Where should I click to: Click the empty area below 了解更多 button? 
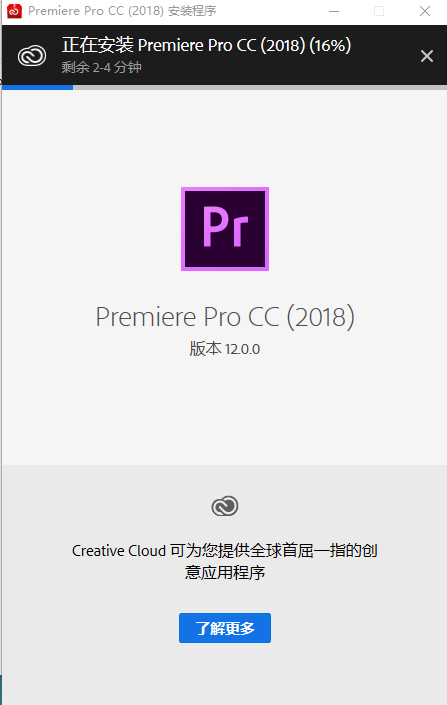pyautogui.click(x=225, y=674)
